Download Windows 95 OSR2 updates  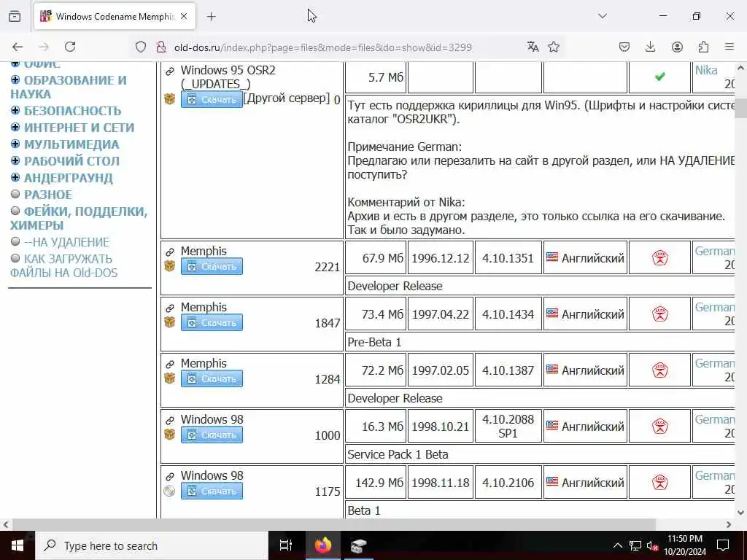[x=212, y=99]
